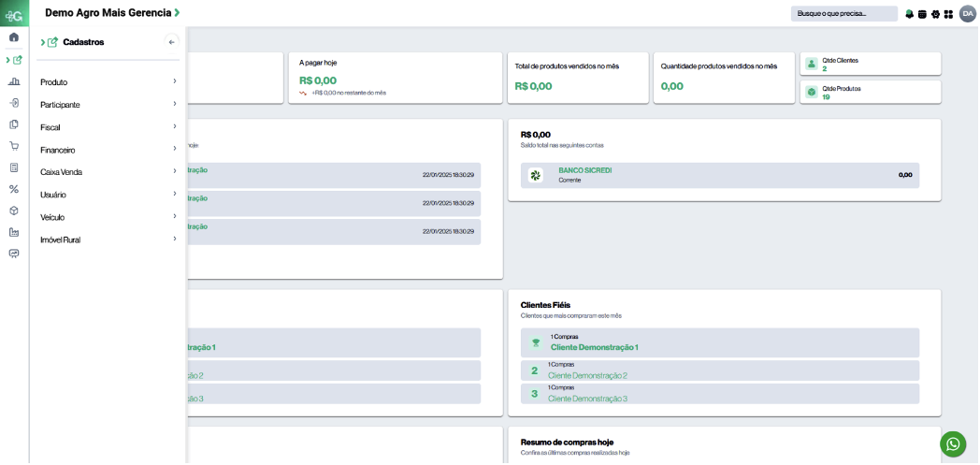Expand the Imóvel Rural submenu
This screenshot has width=980, height=465.
[x=108, y=240]
